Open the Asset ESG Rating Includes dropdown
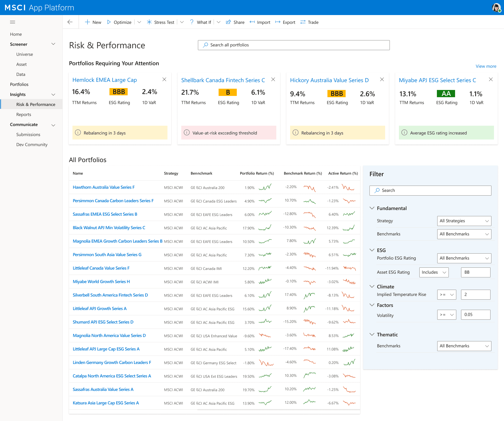This screenshot has width=504, height=421. [x=434, y=272]
